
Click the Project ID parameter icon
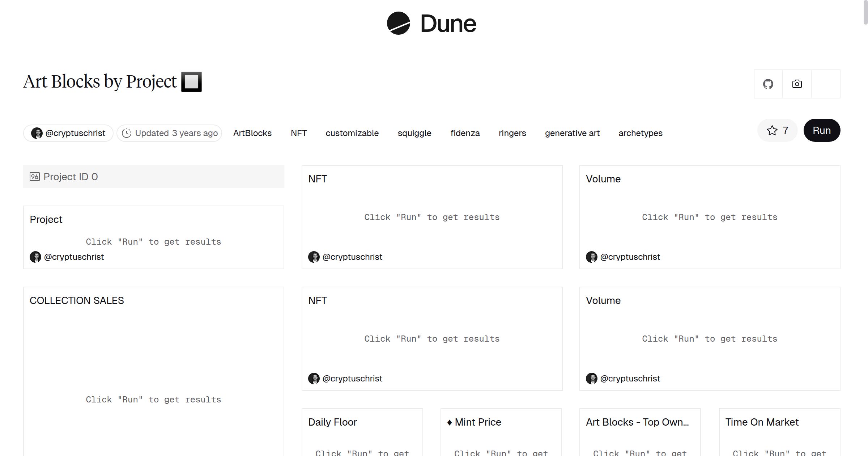click(x=35, y=177)
